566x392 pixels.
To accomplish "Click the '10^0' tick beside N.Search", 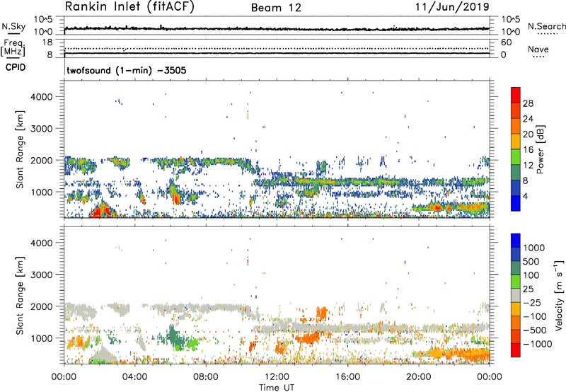I will point(511,32).
